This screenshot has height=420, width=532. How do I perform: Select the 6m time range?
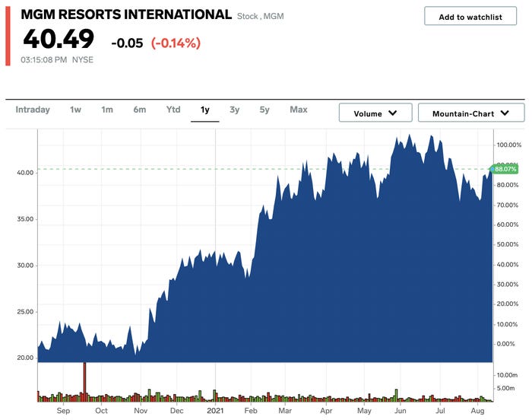click(139, 110)
